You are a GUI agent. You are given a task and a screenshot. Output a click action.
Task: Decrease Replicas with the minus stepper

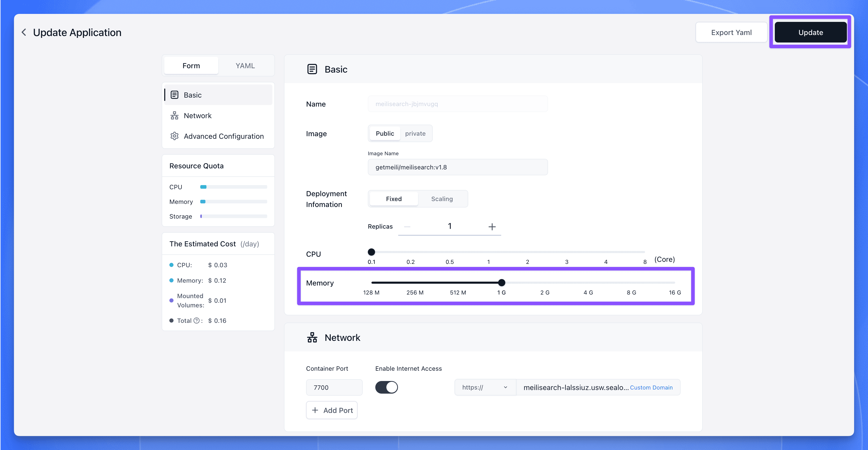pos(407,226)
